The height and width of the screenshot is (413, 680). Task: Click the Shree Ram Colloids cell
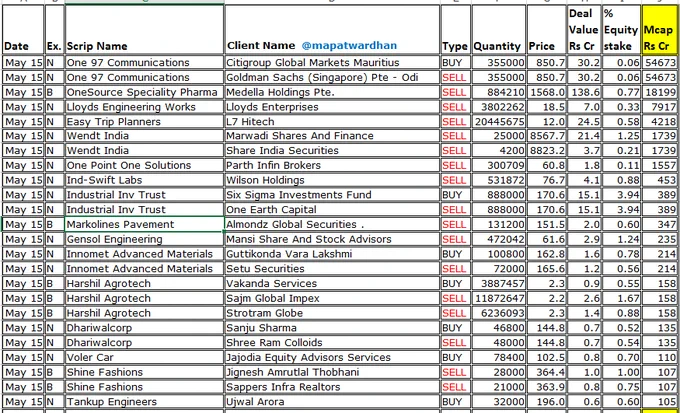pos(332,342)
